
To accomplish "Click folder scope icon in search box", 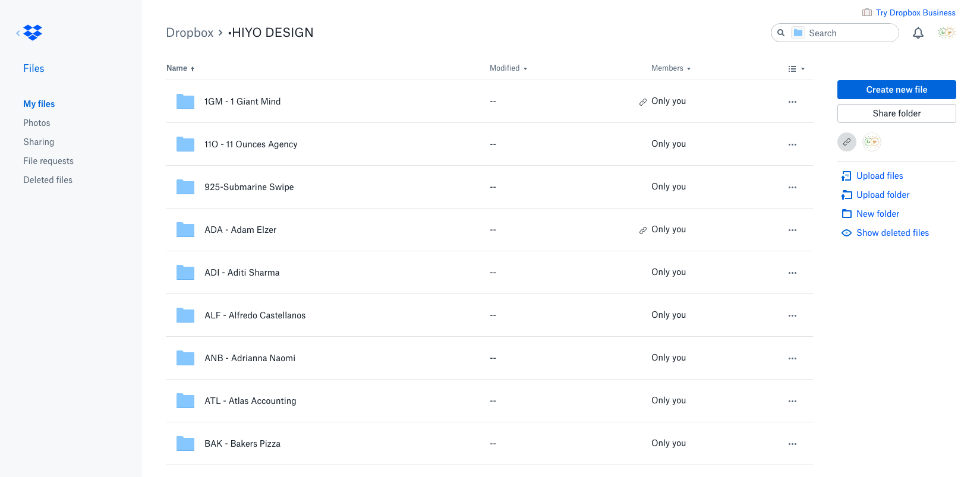I will coord(798,33).
